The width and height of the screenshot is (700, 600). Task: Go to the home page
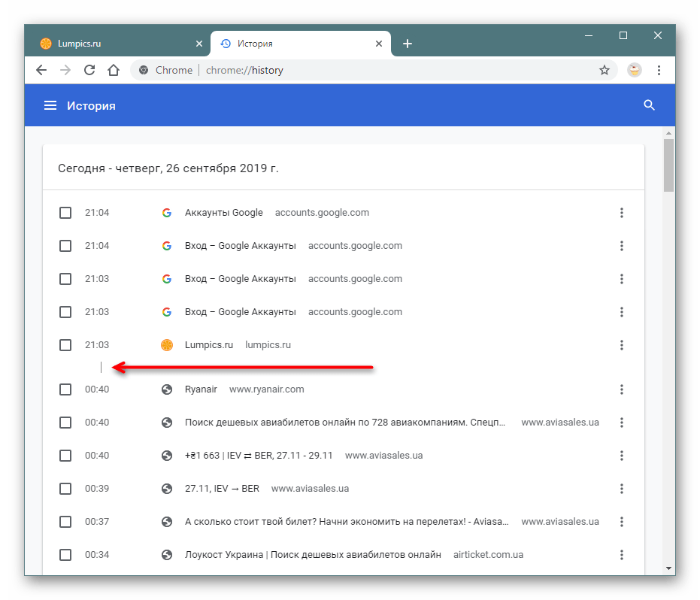(114, 70)
